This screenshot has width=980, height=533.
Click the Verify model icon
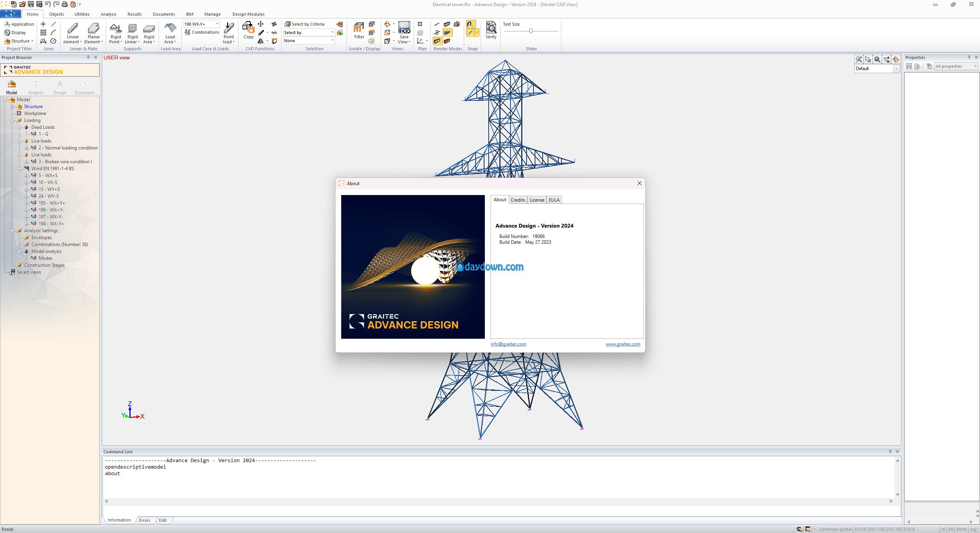(x=491, y=30)
